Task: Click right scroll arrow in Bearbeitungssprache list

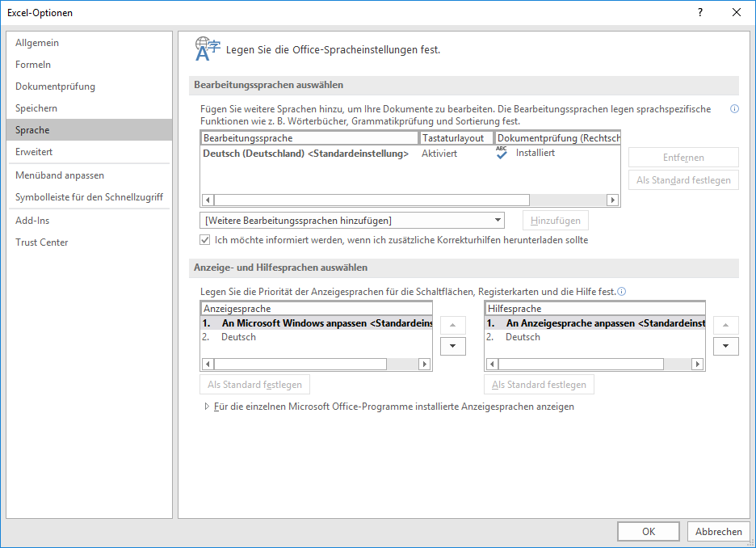Action: (612, 200)
